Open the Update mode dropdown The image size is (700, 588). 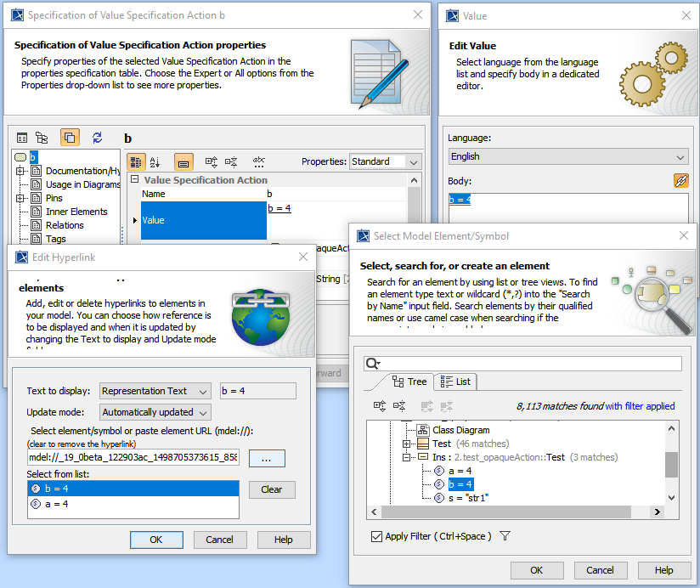pos(155,412)
